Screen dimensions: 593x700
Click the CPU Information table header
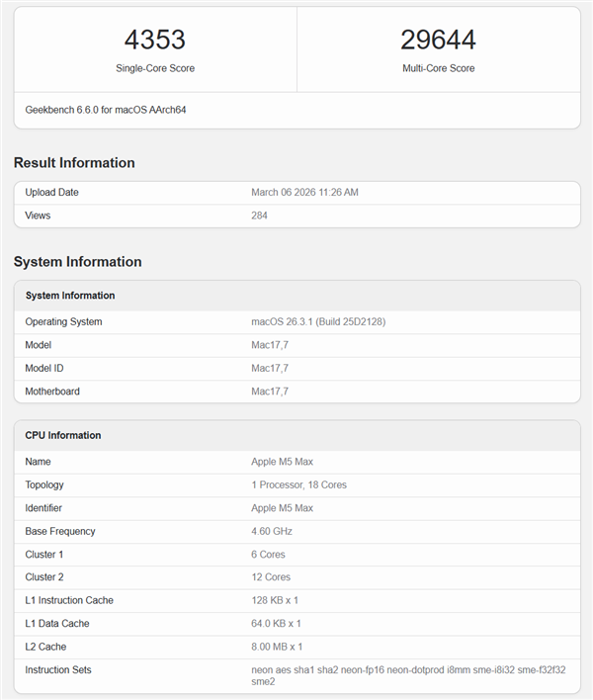[63, 435]
